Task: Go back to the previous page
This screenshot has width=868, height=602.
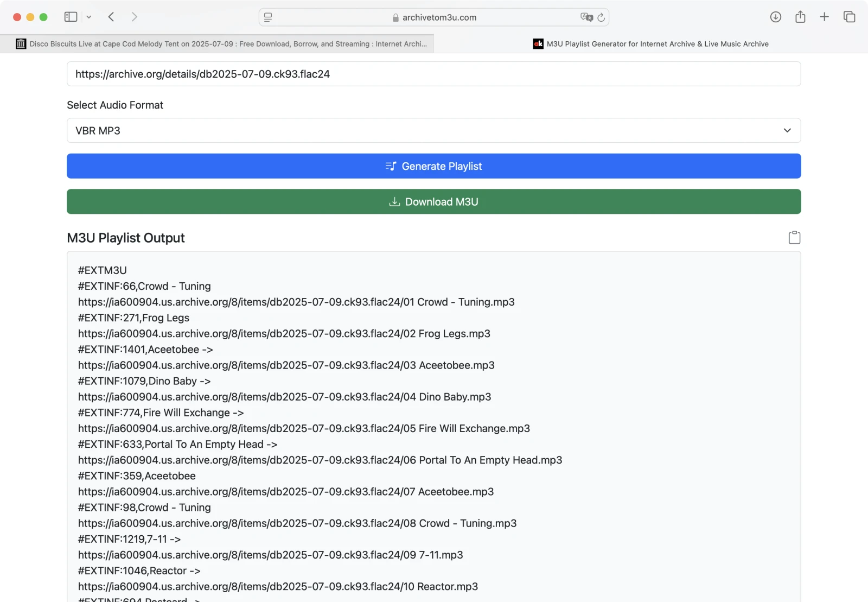Action: 111,17
